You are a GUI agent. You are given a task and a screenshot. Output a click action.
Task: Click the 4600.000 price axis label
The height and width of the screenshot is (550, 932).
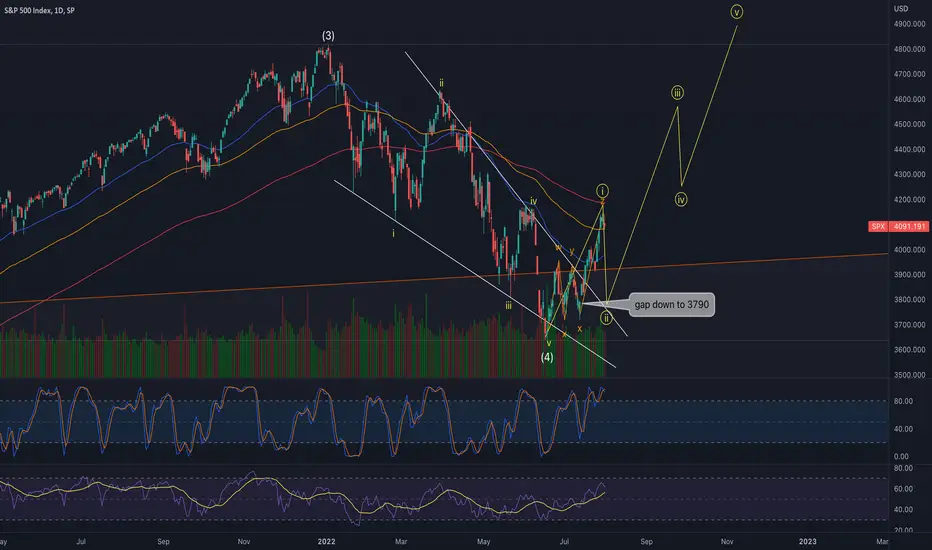(909, 99)
